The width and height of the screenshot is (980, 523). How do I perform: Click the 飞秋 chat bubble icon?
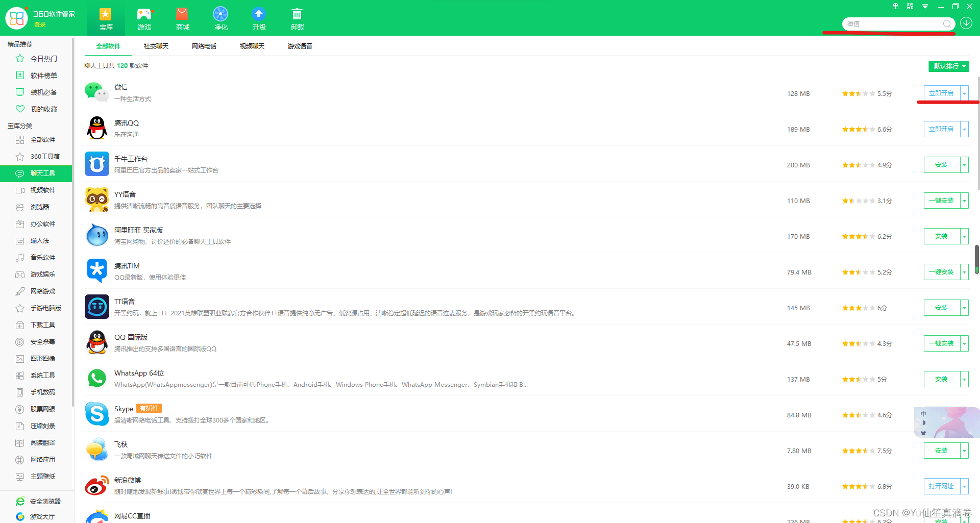96,450
